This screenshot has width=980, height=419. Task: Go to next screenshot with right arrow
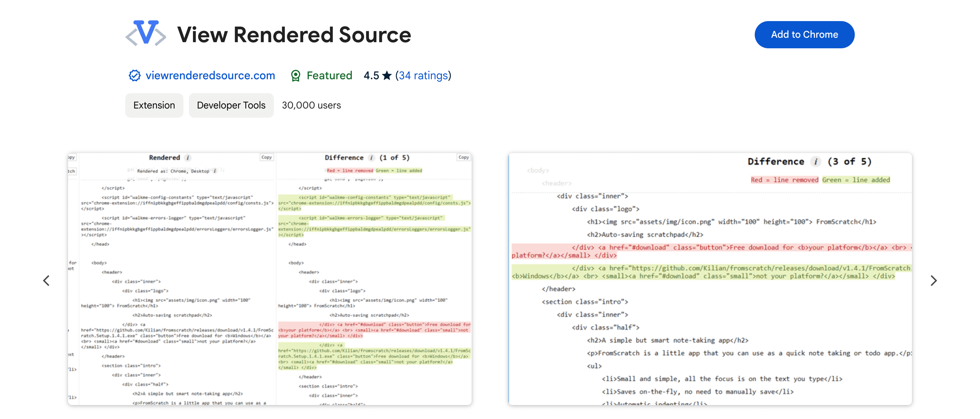coord(933,281)
